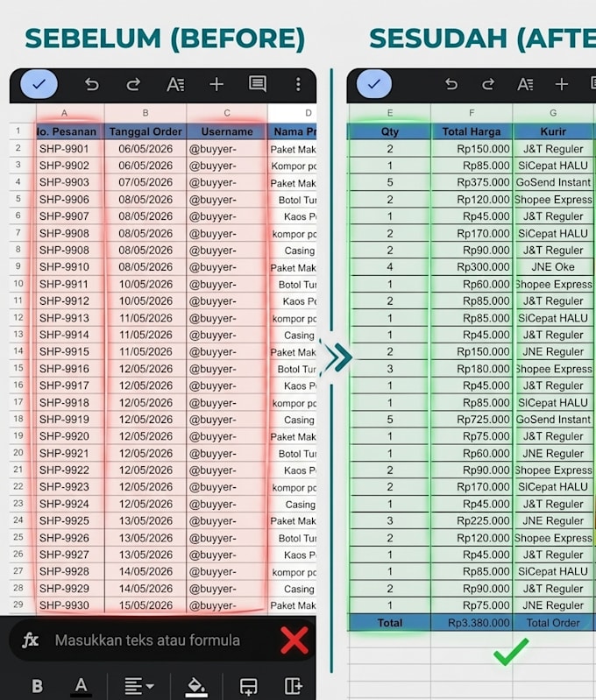Open text color underline A button
596x700 pixels.
tap(81, 686)
